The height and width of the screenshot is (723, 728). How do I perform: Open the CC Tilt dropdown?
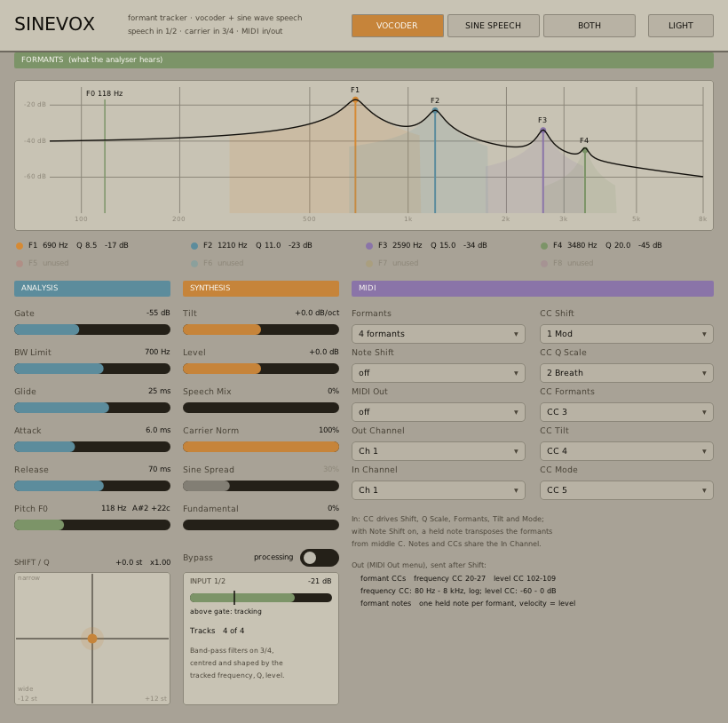click(626, 451)
